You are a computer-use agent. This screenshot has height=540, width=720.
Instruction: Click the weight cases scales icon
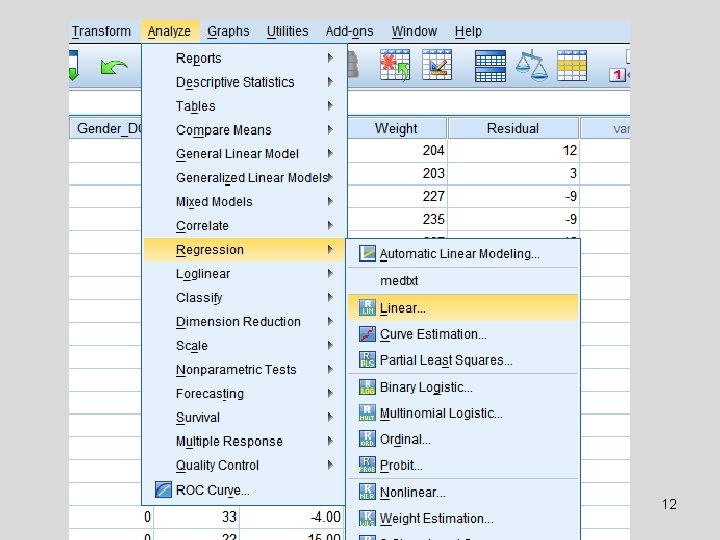(532, 66)
